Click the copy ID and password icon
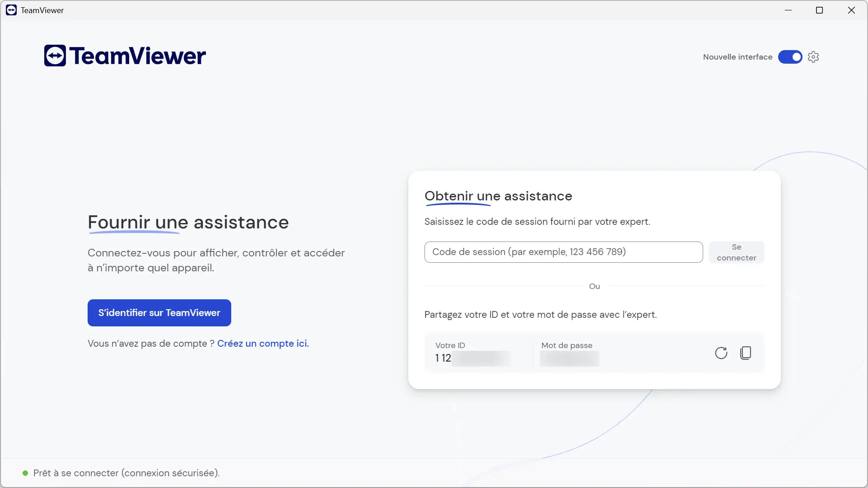Screen dimensions: 868x488 (745, 352)
